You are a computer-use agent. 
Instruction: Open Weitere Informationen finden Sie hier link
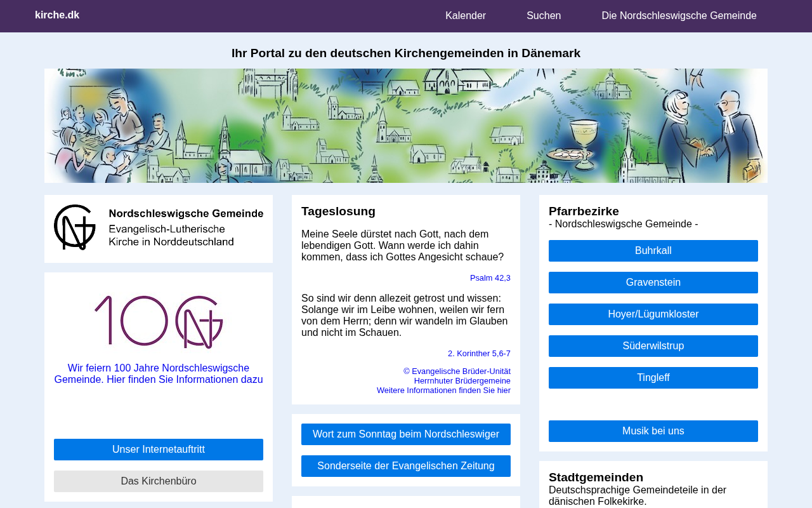(x=443, y=391)
